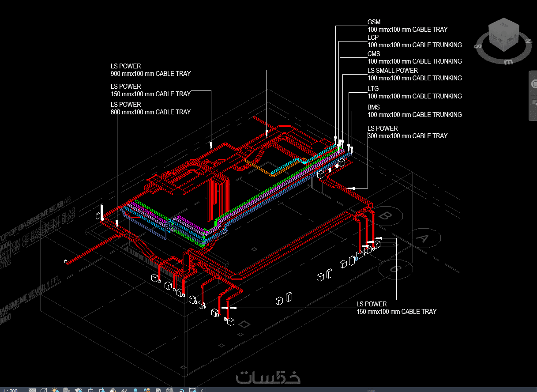Image resolution: width=537 pixels, height=392 pixels.
Task: Select the LCP cable trunking tag
Action: pos(415,41)
